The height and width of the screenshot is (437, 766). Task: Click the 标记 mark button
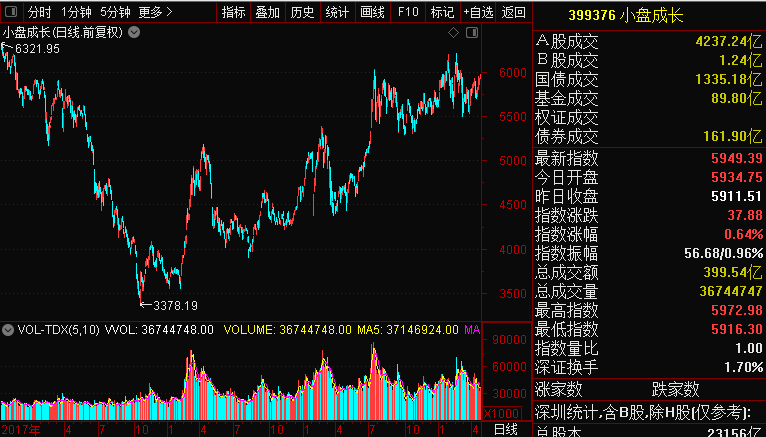coord(441,13)
